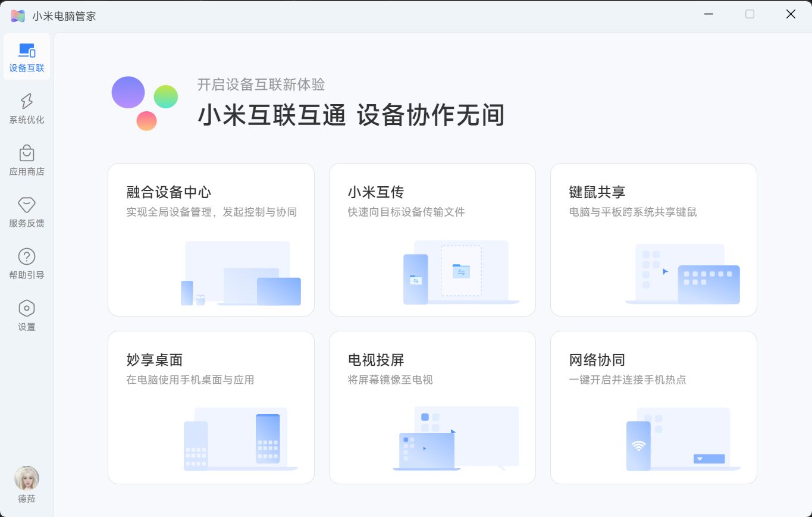Click the 小米电脑管家 window title text

(x=64, y=16)
